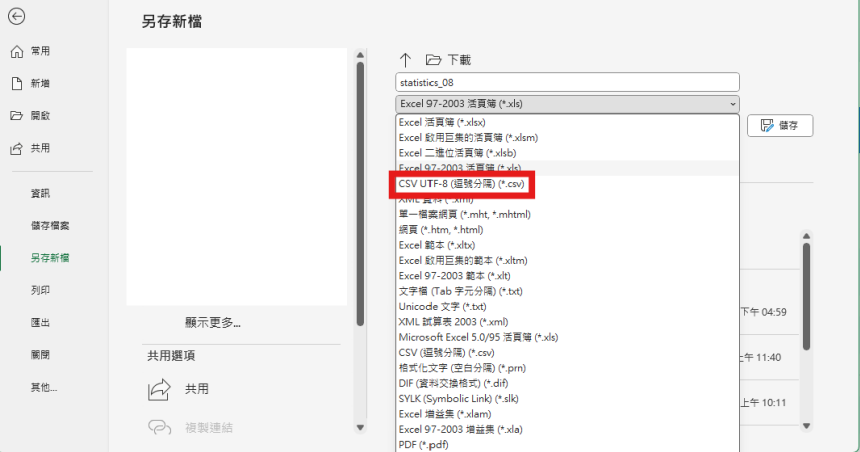Click the 共用 share sidebar item

30,148
